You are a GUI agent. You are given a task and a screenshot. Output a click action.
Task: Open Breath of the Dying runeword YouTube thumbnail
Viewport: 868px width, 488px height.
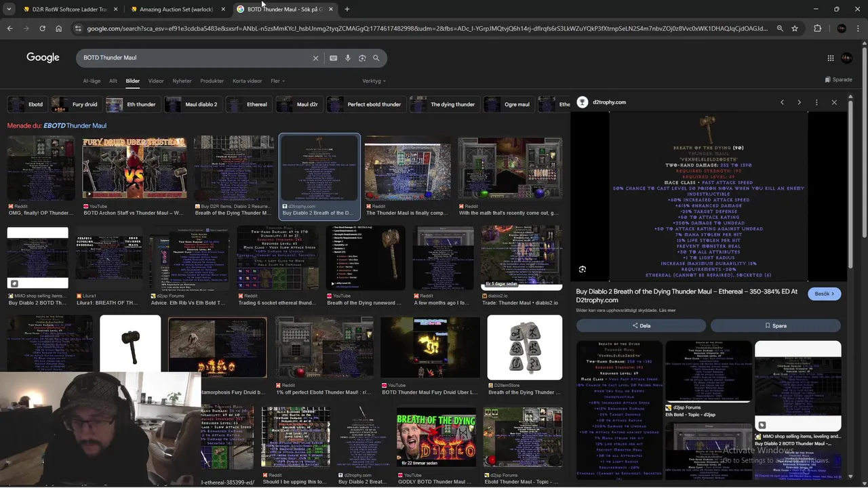(366, 258)
